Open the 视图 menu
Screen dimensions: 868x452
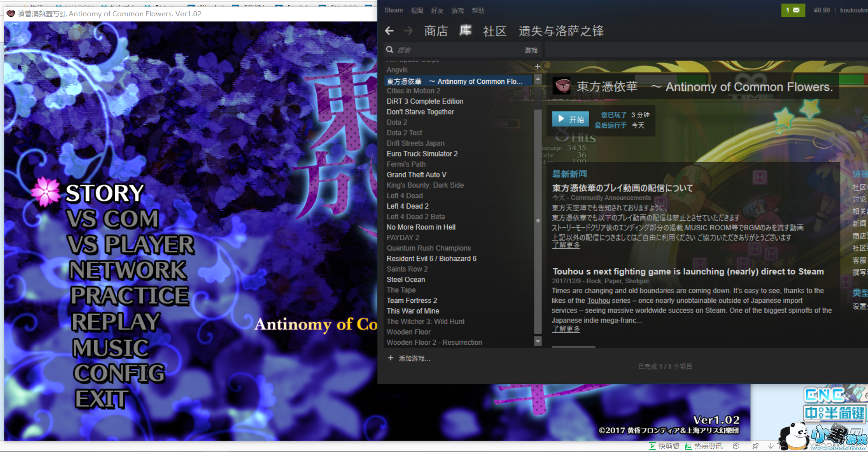pos(417,10)
